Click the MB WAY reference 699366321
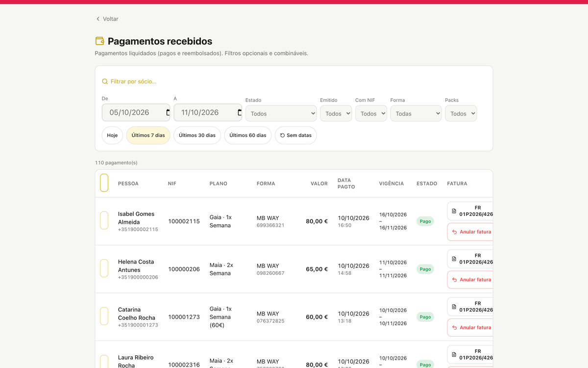 [x=270, y=225]
